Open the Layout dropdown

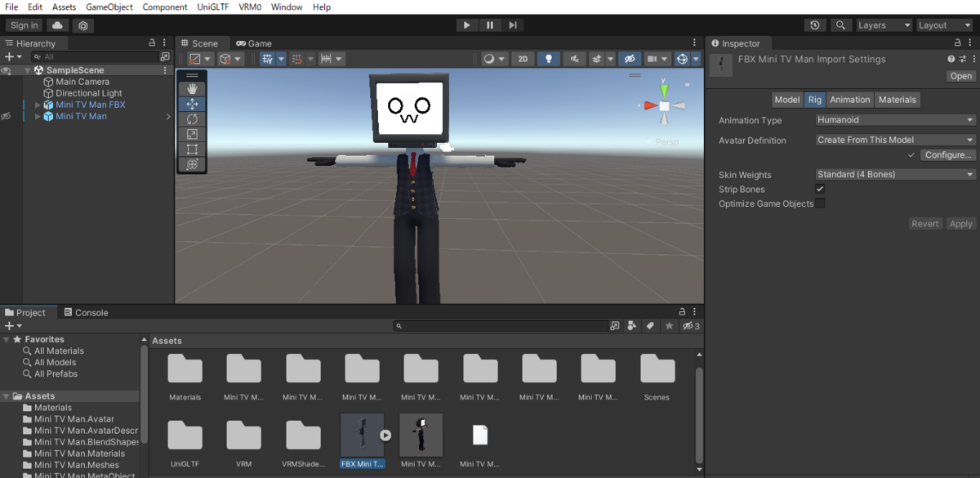tap(944, 25)
